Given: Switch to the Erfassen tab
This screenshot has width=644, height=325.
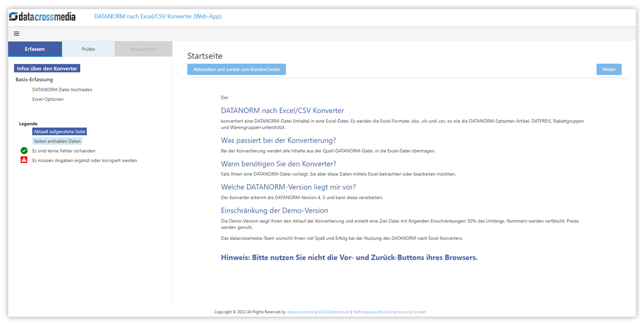Looking at the screenshot, I should (x=35, y=49).
